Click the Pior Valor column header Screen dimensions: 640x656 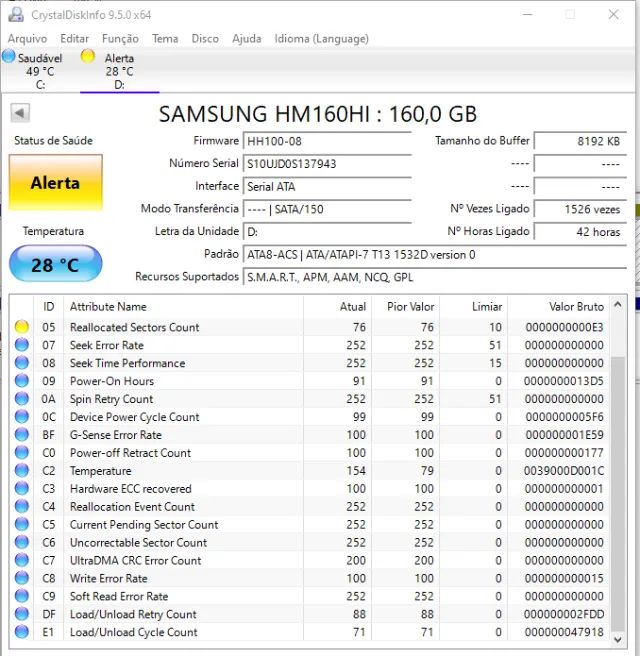[x=405, y=307]
